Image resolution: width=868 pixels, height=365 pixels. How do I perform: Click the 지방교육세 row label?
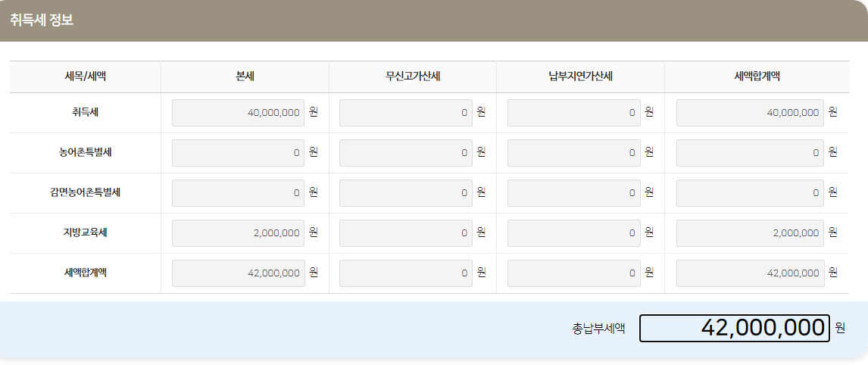[86, 233]
